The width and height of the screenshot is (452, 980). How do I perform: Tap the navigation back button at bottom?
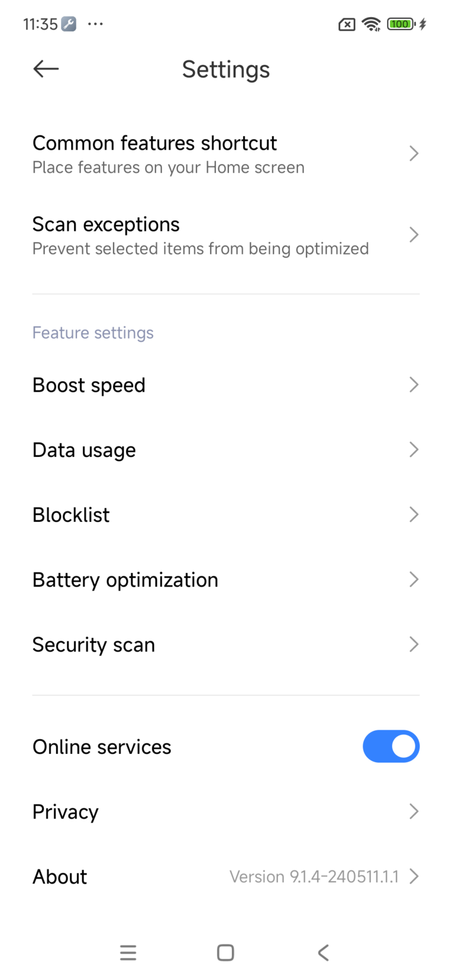323,952
